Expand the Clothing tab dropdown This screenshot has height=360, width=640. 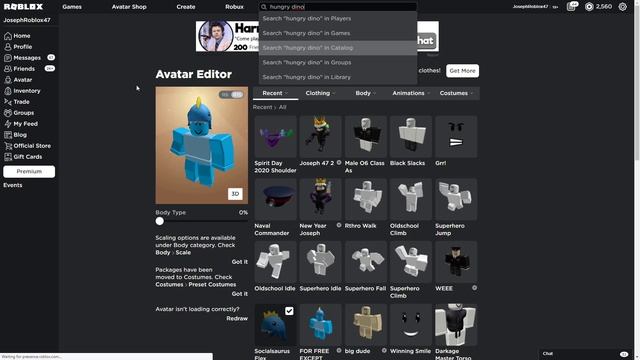(320, 93)
